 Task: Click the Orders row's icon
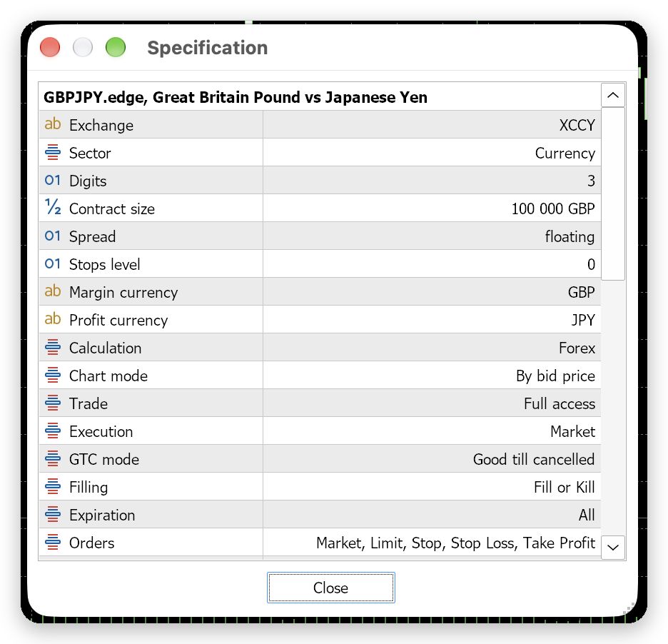(53, 542)
